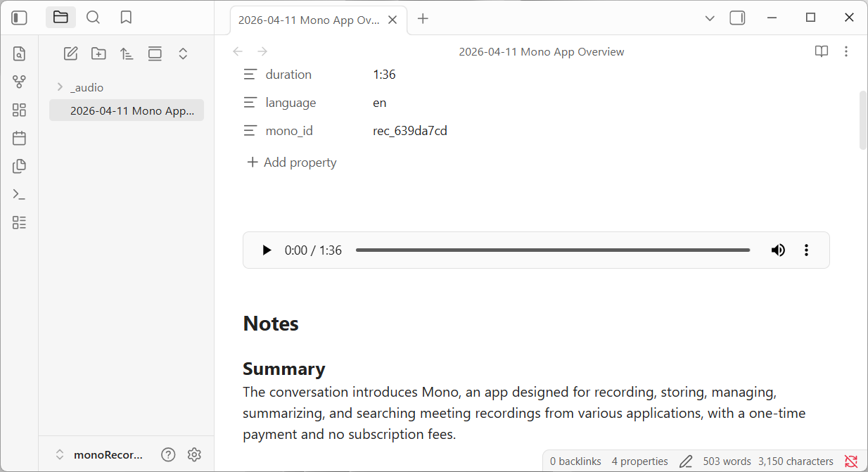Open today's daily note
868x472 pixels.
point(19,138)
